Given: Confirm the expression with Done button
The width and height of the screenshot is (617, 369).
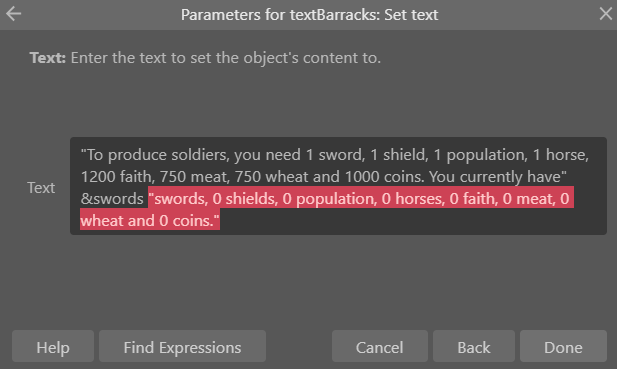Looking at the screenshot, I should point(563,346).
